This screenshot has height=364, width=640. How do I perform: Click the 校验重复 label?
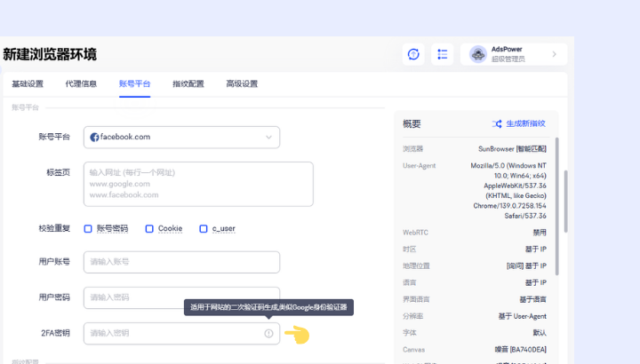tap(54, 229)
